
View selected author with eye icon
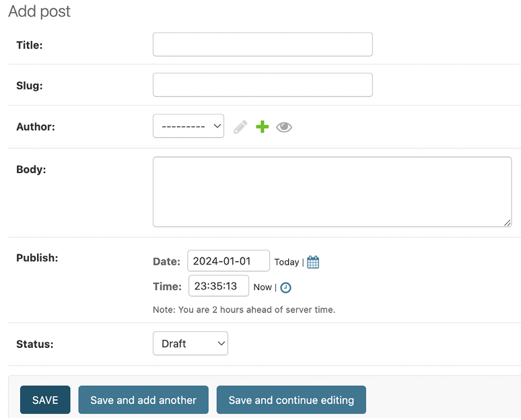click(284, 127)
